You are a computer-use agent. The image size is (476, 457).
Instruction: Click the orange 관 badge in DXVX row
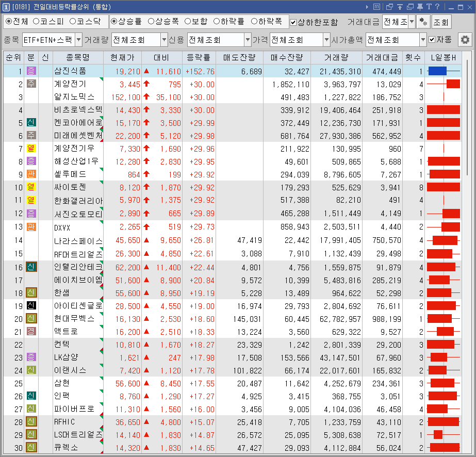(x=31, y=227)
